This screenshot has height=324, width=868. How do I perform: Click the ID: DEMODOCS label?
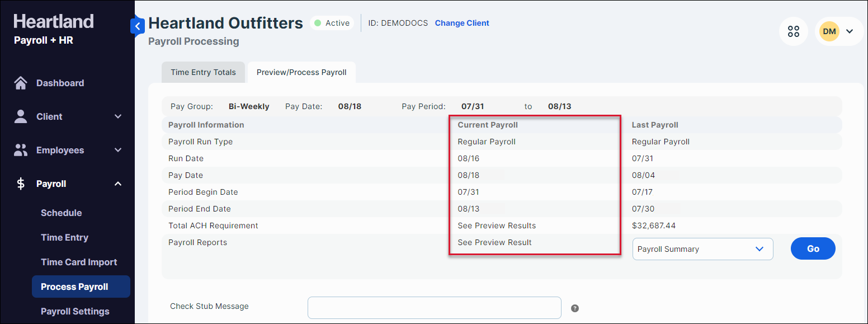tap(398, 23)
